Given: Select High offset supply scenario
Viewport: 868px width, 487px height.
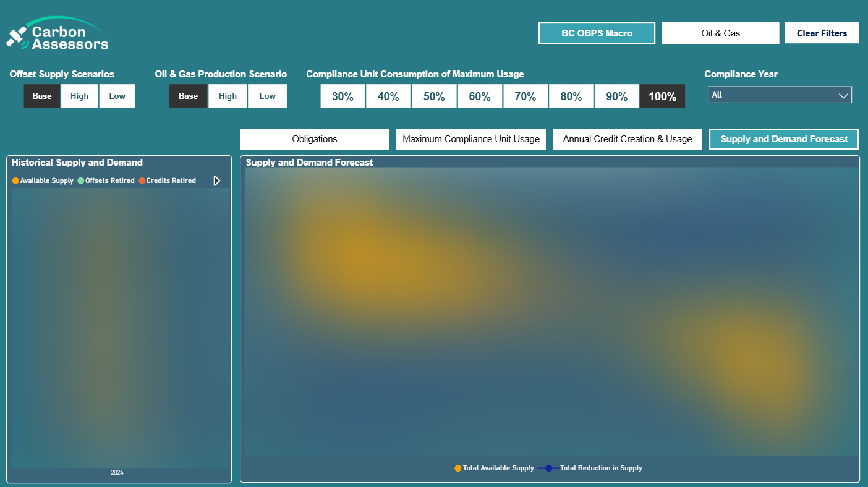Looking at the screenshot, I should pos(80,96).
